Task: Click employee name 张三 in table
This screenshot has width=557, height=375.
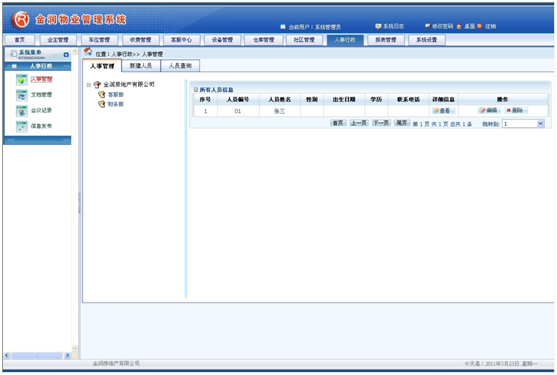Action: (x=280, y=111)
